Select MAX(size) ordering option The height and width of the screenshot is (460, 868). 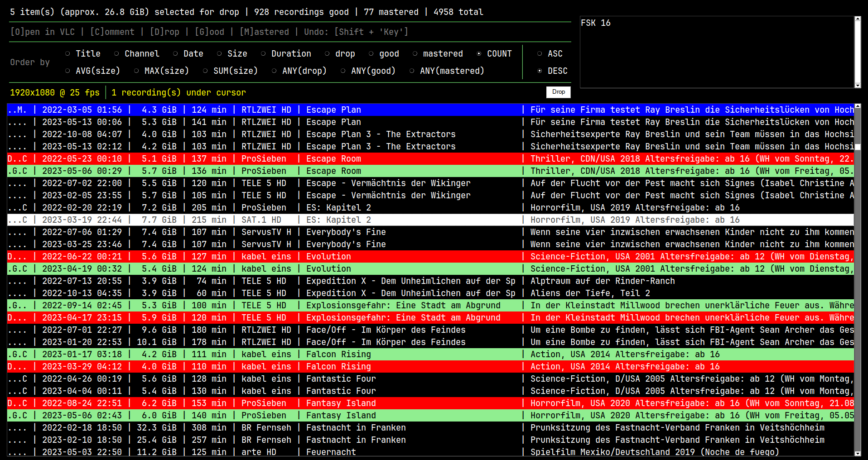[136, 71]
